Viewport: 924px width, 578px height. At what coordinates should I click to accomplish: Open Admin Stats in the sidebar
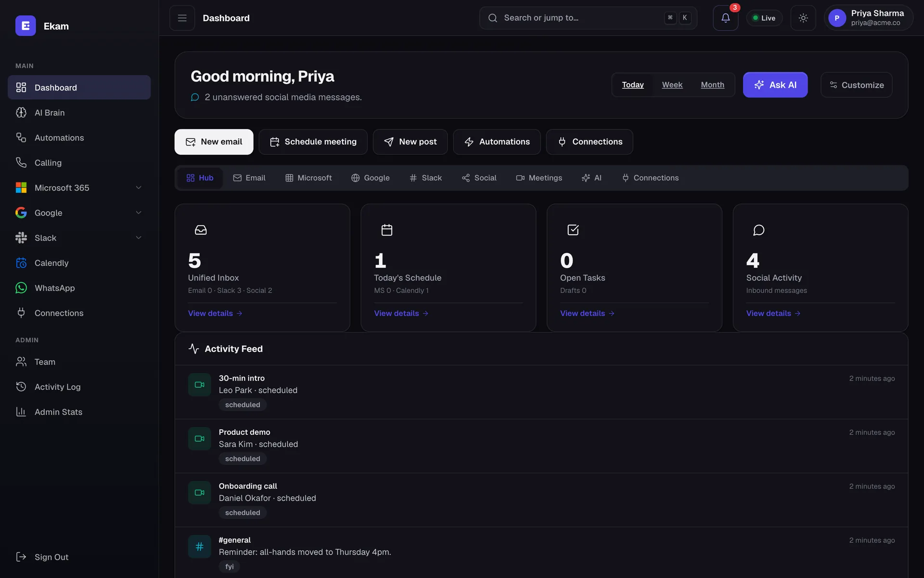[x=79, y=412]
